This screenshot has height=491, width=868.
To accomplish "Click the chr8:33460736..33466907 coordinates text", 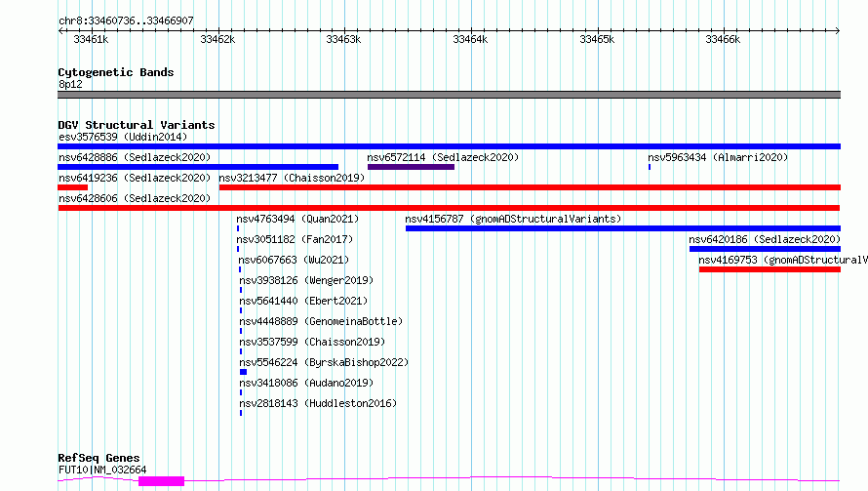I will point(126,21).
